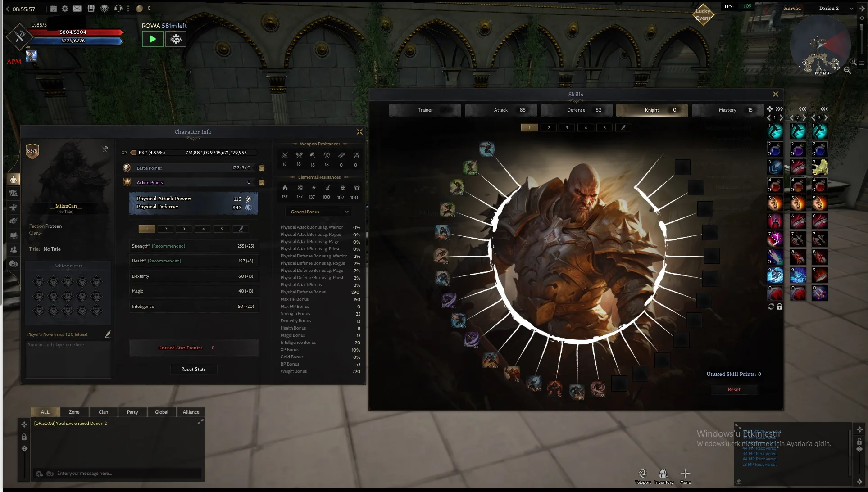Open the Menu button

click(685, 476)
